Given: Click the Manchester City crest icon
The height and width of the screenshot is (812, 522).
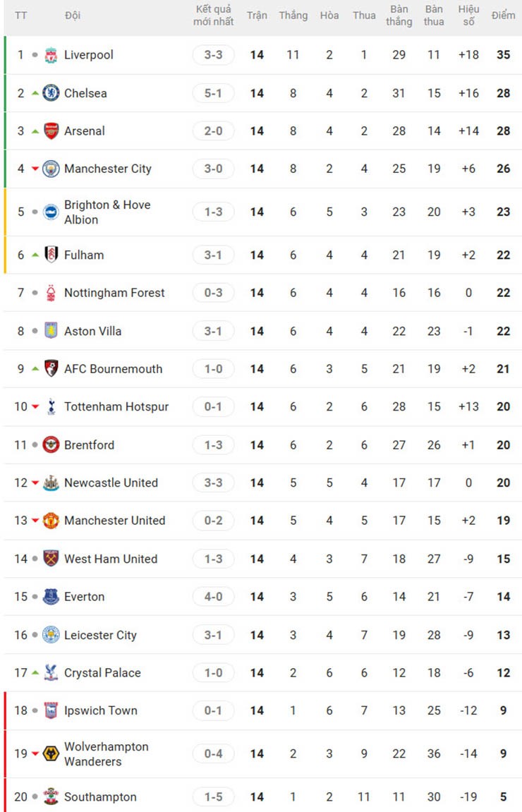Looking at the screenshot, I should (51, 169).
